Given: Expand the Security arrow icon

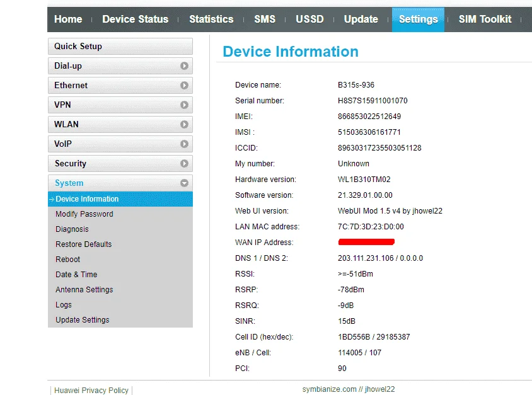Looking at the screenshot, I should click(184, 163).
